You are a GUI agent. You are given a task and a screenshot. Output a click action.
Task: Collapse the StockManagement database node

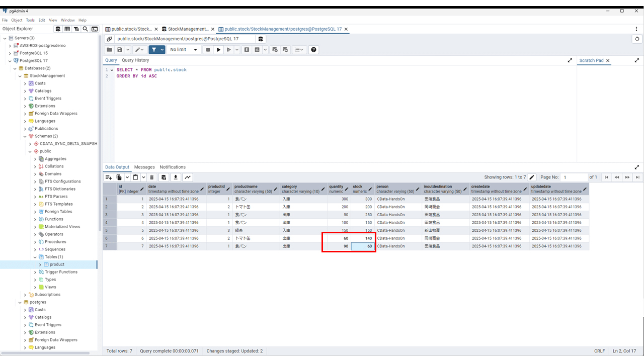click(x=20, y=76)
